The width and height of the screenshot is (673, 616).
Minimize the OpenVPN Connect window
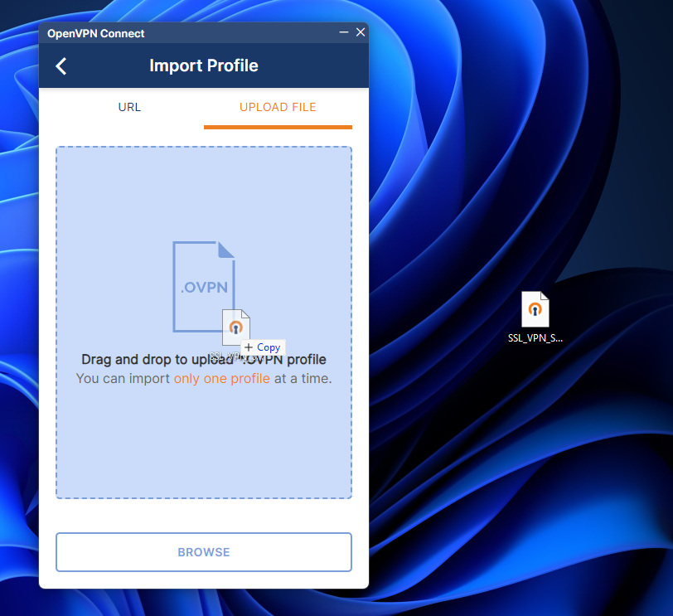tap(343, 32)
